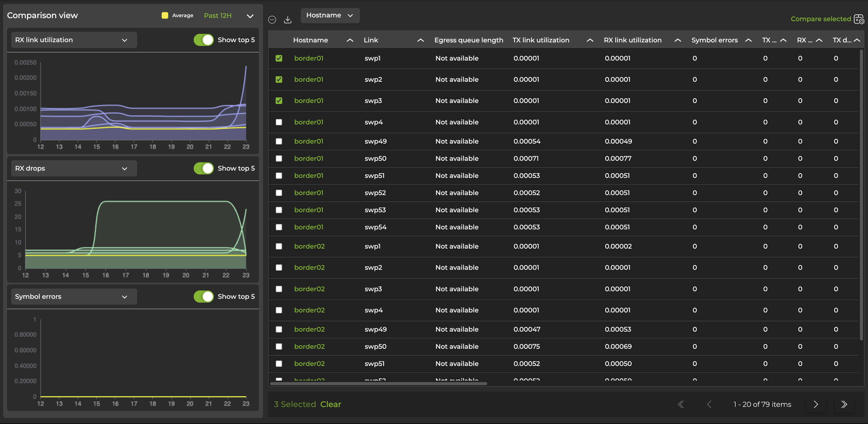Open the Hostname filter dropdown
868x424 pixels.
tap(330, 15)
